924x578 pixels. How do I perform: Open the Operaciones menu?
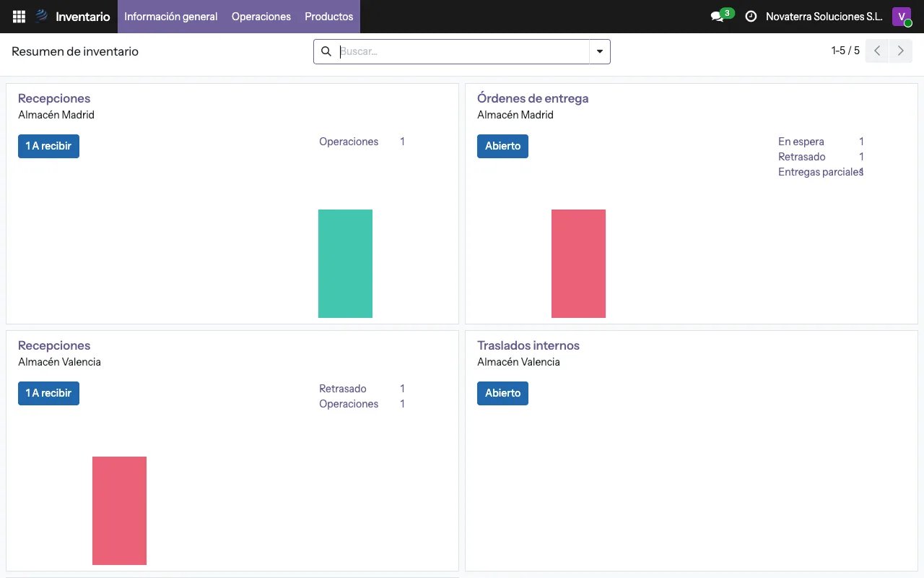pos(261,17)
